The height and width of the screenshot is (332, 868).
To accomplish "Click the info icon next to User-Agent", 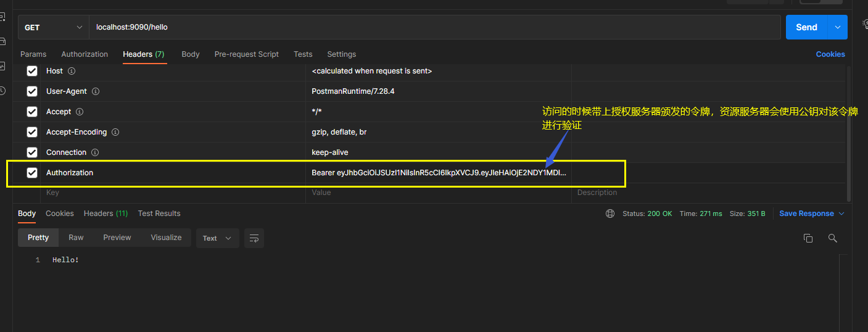I will (95, 91).
